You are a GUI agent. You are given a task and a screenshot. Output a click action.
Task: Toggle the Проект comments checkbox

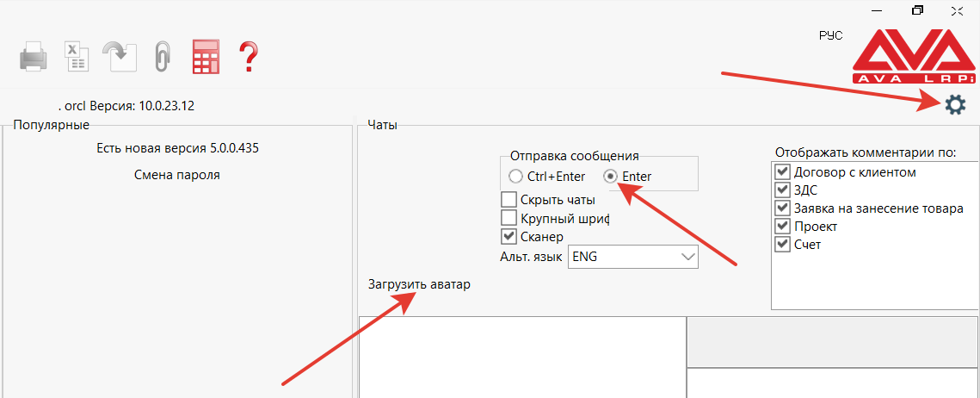click(782, 227)
